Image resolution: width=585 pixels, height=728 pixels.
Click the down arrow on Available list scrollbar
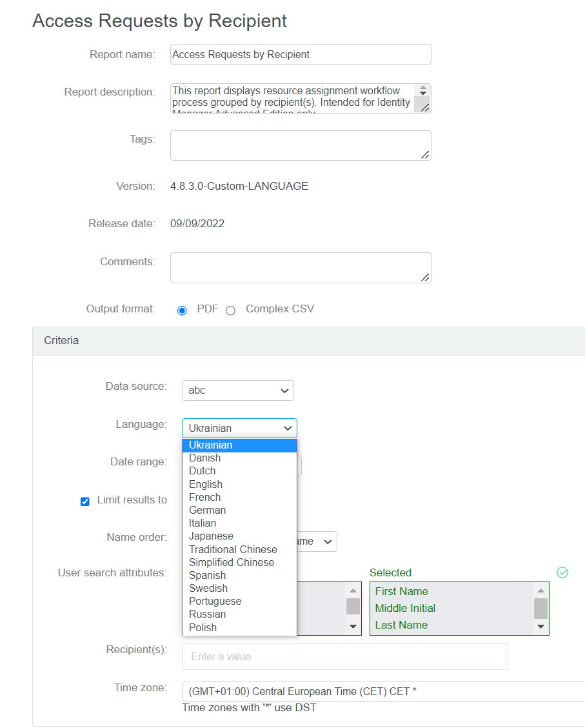[352, 625]
